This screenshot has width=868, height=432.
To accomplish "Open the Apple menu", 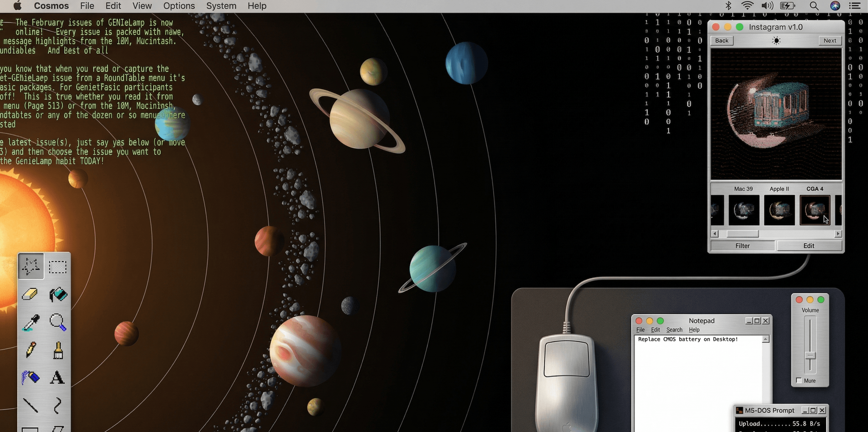I will tap(17, 6).
